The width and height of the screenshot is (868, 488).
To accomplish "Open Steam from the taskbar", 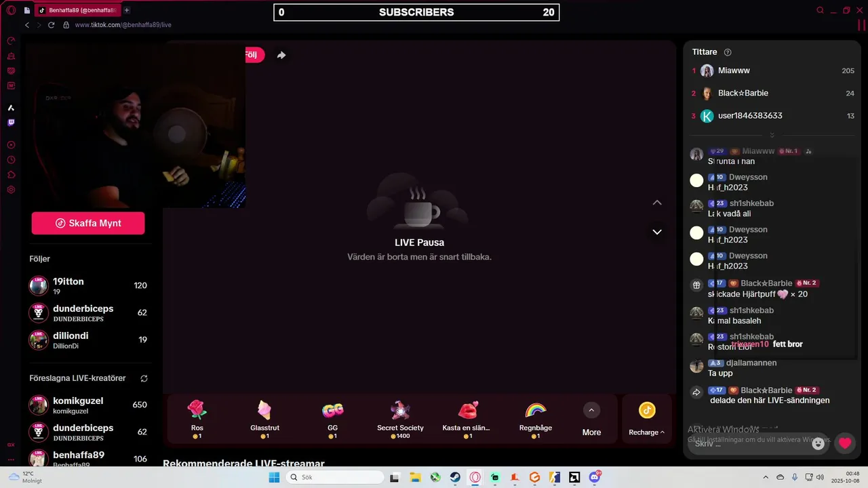I will (455, 477).
